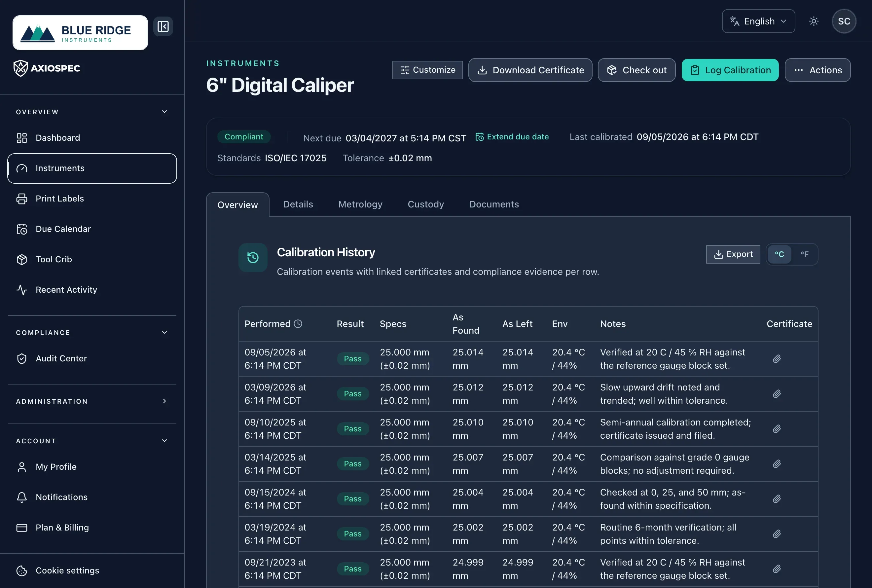The width and height of the screenshot is (872, 588).
Task: Click the Check out button
Action: click(636, 70)
